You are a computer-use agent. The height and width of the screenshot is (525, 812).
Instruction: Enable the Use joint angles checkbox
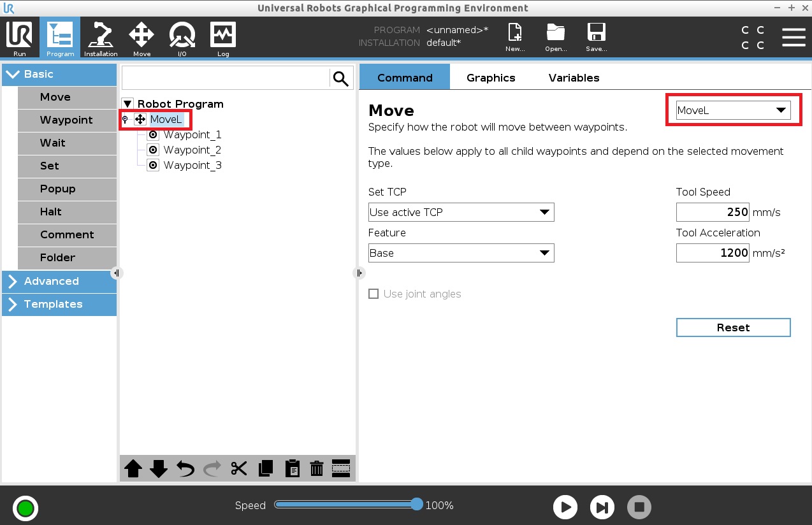[x=374, y=294]
